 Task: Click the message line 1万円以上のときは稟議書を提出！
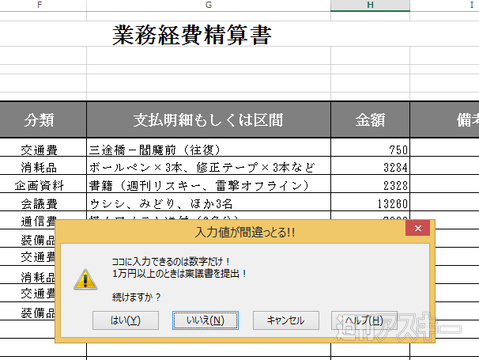[179, 274]
